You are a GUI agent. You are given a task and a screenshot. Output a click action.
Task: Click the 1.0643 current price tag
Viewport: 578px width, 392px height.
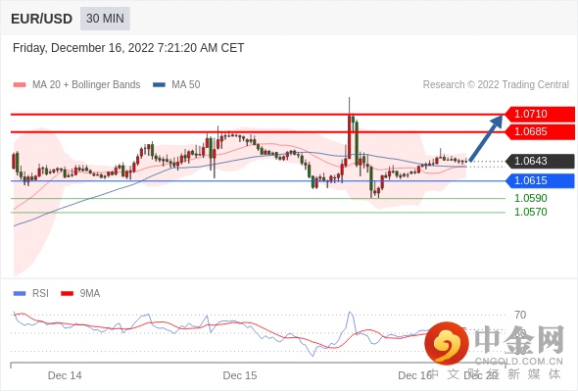click(540, 161)
